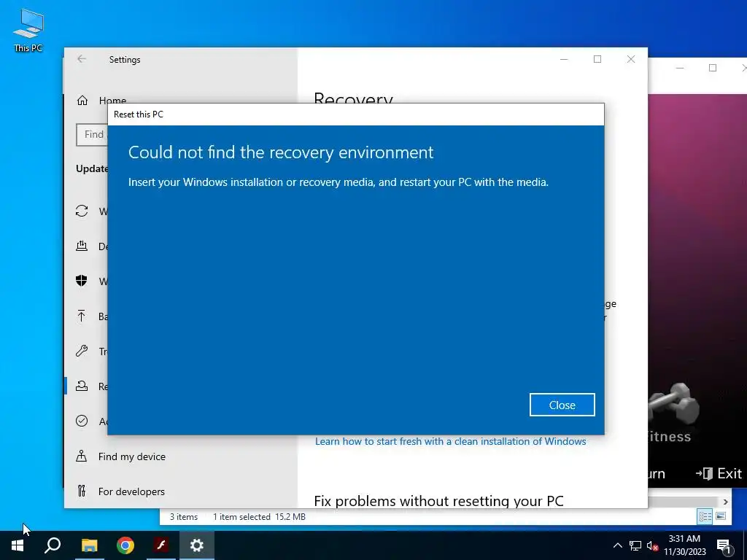Click the Find a setting search box
Screen dimensions: 747x560
point(92,135)
